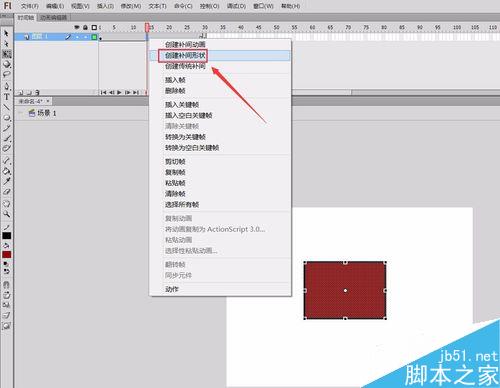
Task: Go to first frame playback button
Action: [103, 92]
